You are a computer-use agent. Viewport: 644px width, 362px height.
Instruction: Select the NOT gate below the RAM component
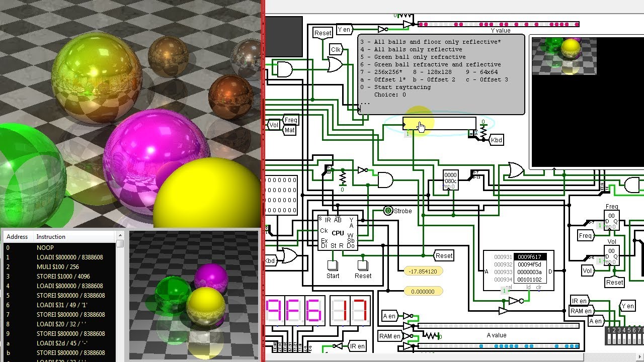[x=516, y=301]
